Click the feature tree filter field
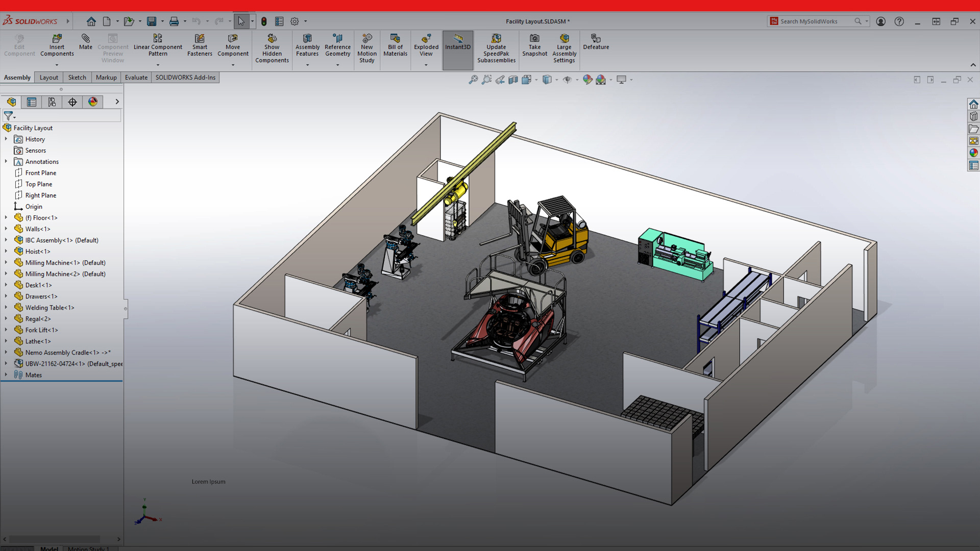Image resolution: width=980 pixels, height=551 pixels. click(61, 116)
